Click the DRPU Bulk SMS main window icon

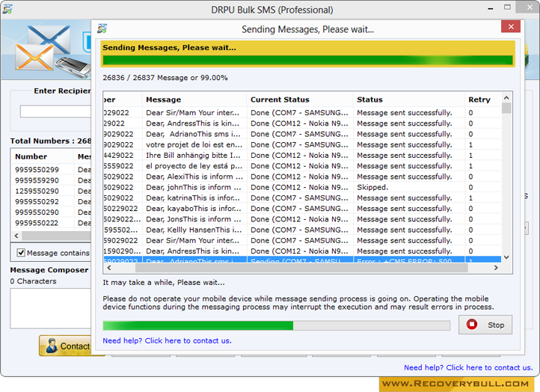coord(7,9)
